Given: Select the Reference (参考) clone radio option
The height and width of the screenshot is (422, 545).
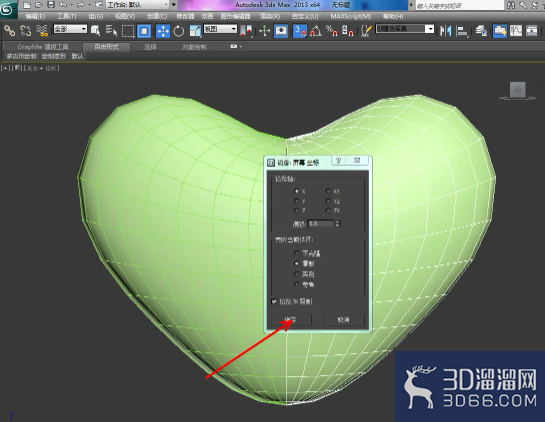Looking at the screenshot, I should [x=296, y=284].
